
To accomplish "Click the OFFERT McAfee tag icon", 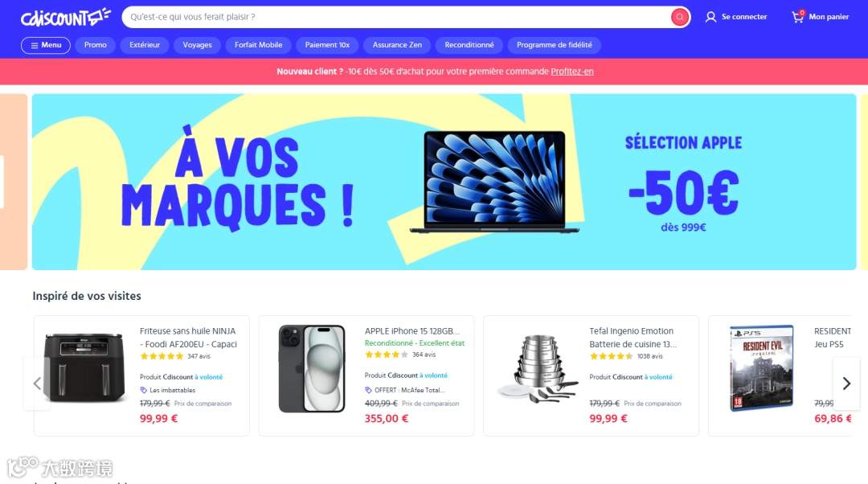I will (x=368, y=390).
